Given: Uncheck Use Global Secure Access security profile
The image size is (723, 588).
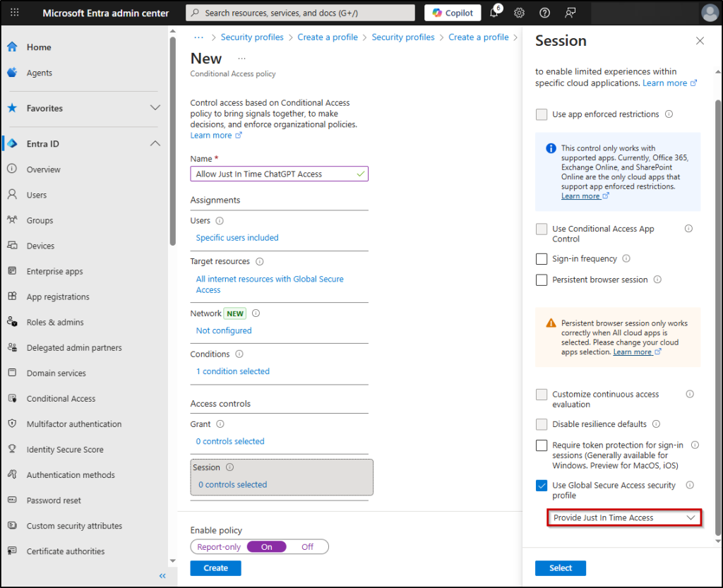Looking at the screenshot, I should click(542, 486).
